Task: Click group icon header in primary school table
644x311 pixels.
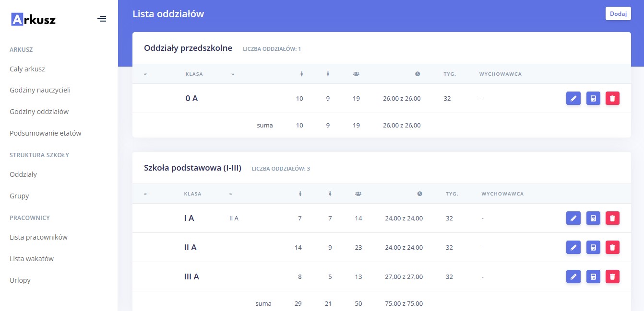Action: 358,194
